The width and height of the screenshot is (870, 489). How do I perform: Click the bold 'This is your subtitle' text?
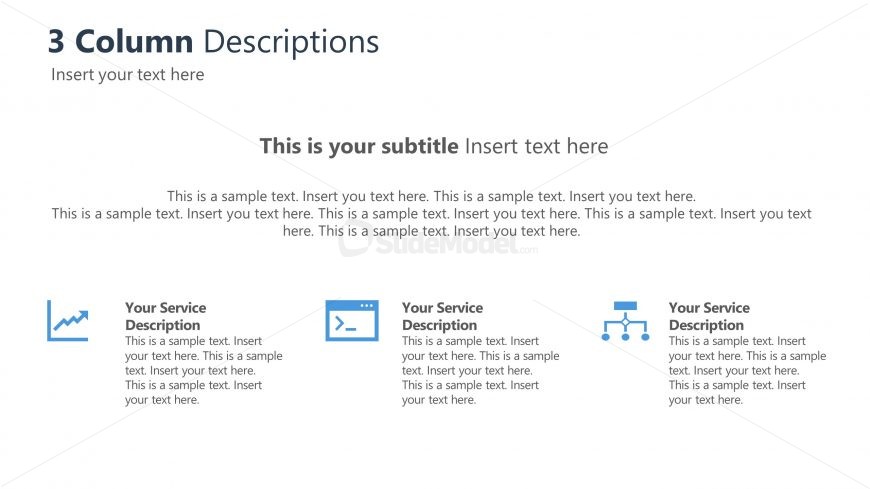click(x=359, y=146)
